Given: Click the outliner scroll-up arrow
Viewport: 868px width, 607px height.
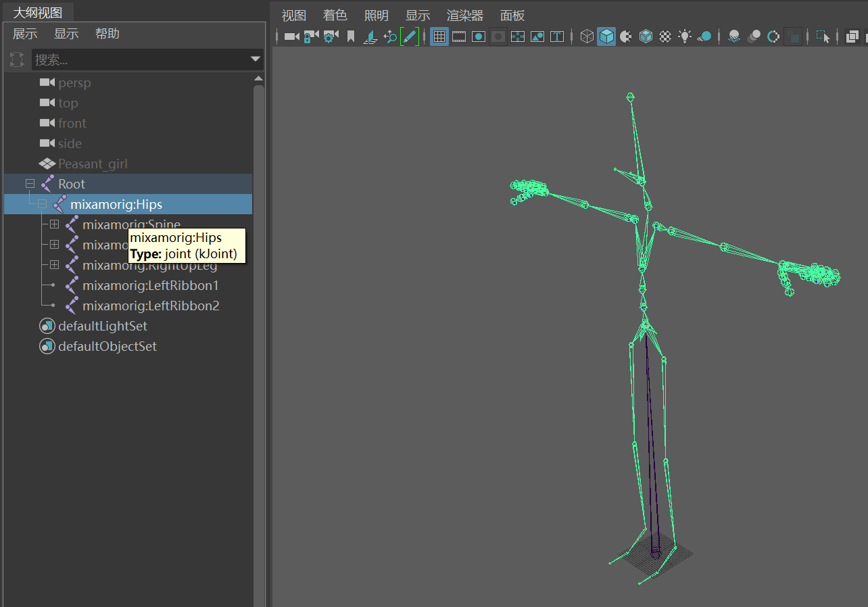Looking at the screenshot, I should click(258, 79).
